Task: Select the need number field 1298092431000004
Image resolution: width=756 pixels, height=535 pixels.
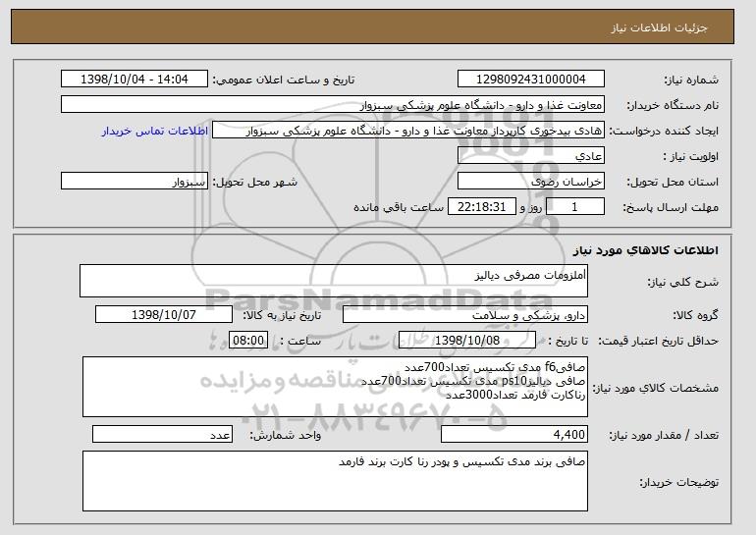Action: tap(531, 80)
